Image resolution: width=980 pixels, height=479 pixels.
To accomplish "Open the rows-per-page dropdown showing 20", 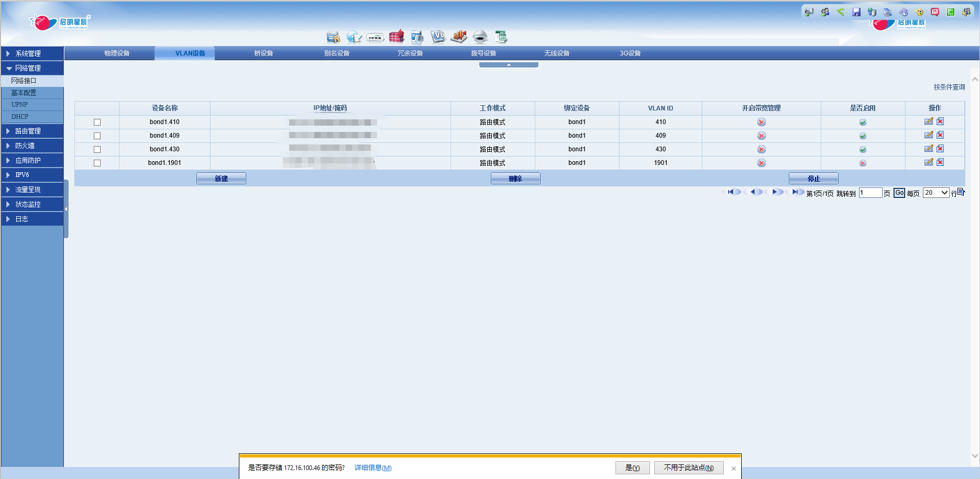I will coord(936,193).
